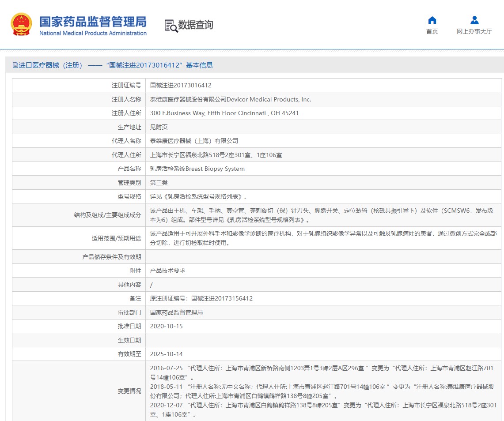Image resolution: width=504 pixels, height=421 pixels.
Task: Select approval date 2020-10-15
Action: coord(166,326)
